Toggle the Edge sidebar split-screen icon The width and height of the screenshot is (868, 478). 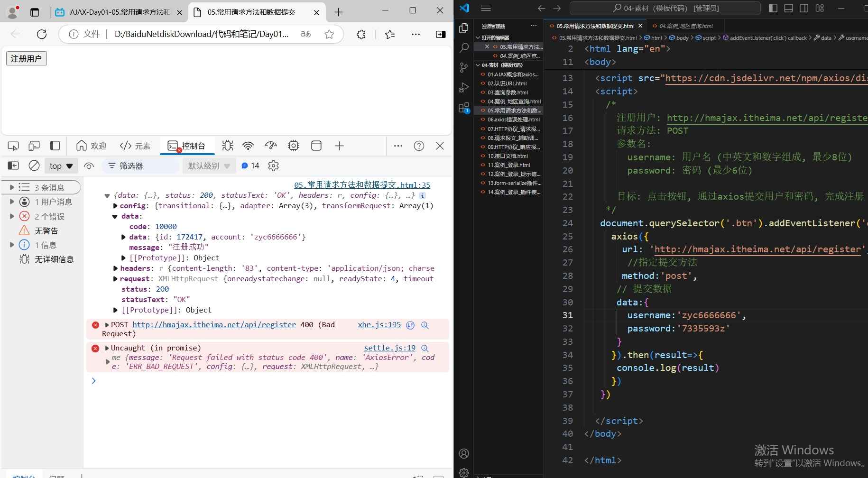point(441,34)
